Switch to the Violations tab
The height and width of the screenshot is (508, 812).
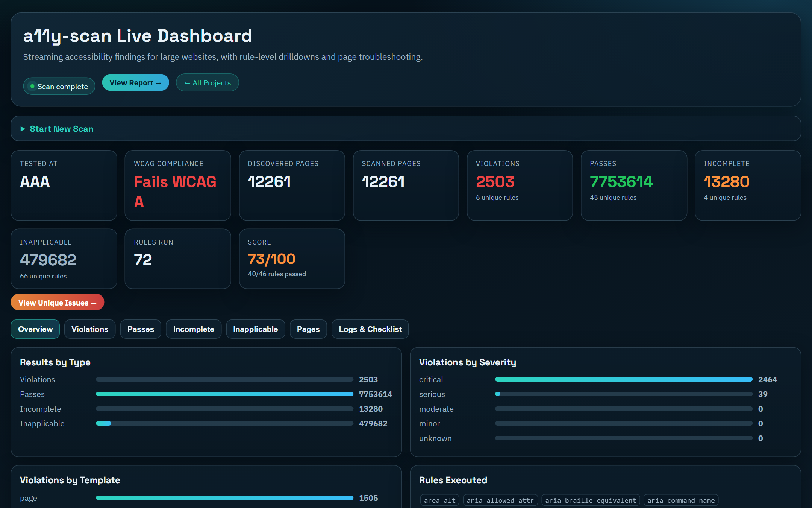coord(90,329)
